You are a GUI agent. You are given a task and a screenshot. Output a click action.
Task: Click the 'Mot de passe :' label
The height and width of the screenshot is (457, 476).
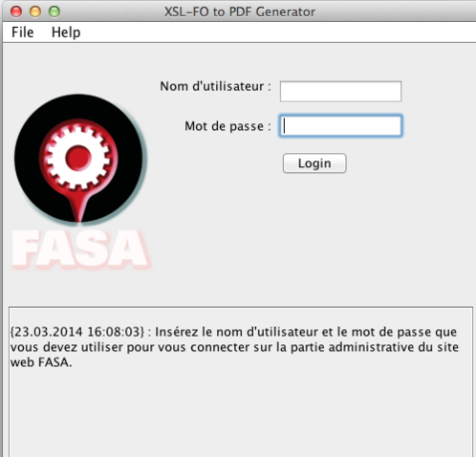(227, 126)
